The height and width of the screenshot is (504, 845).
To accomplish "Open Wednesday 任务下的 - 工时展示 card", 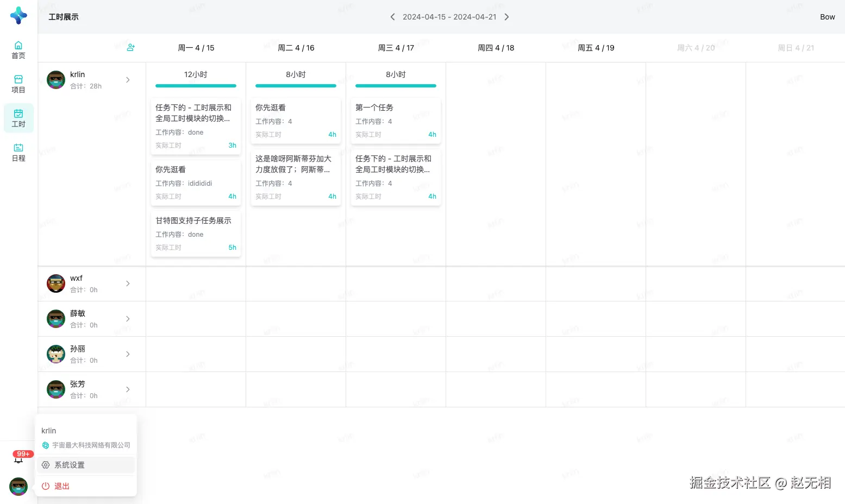I will pos(396,177).
